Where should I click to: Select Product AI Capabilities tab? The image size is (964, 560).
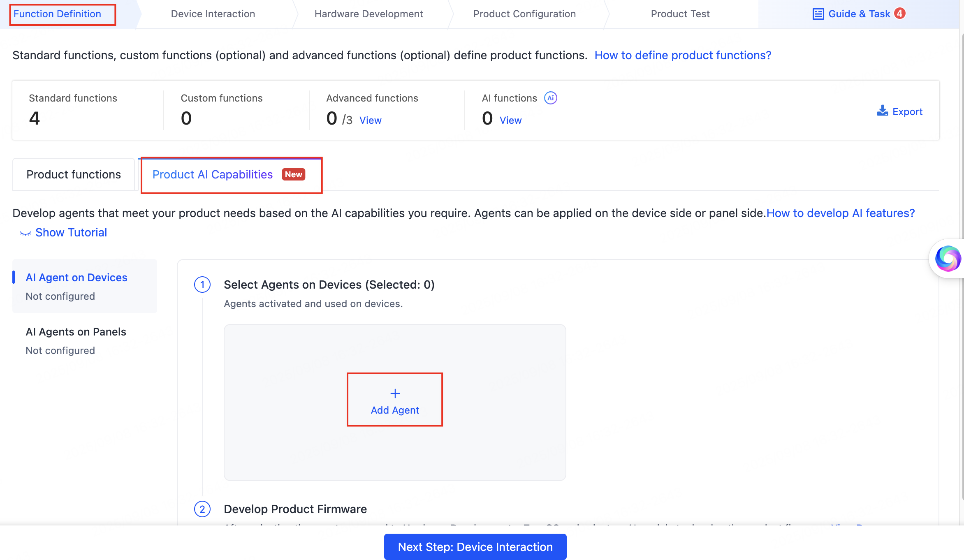point(213,174)
